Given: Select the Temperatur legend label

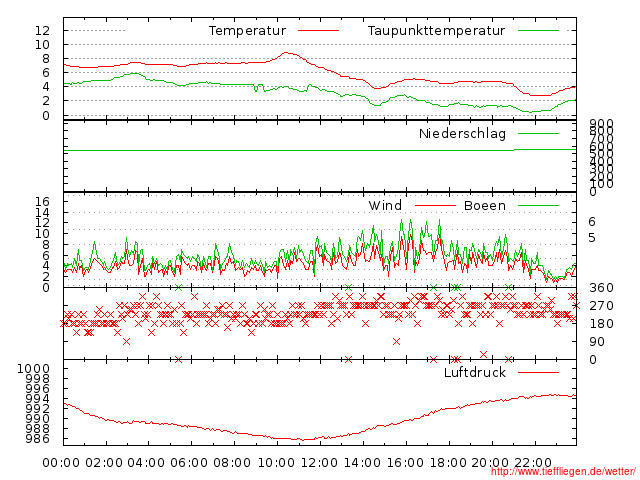Looking at the screenshot, I should pyautogui.click(x=247, y=31).
